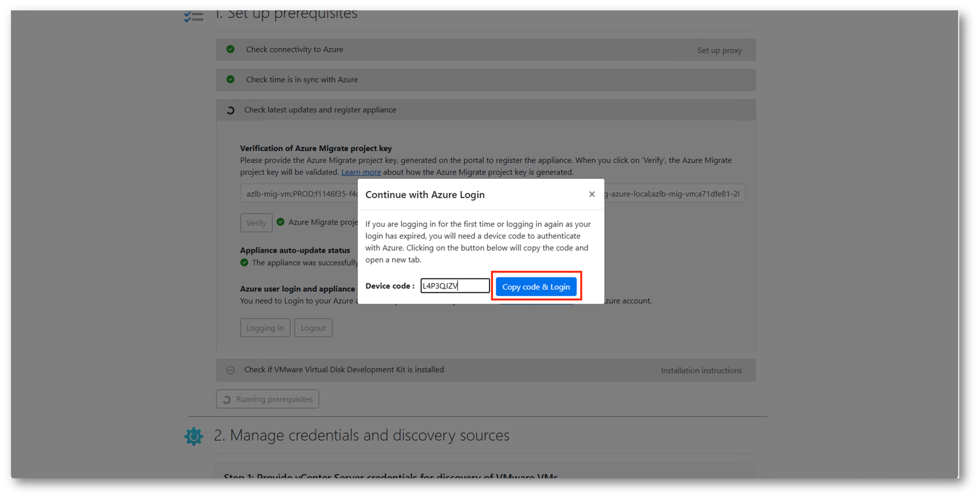
Task: Click pending icon beside VMware Disk Development Kit
Action: pyautogui.click(x=230, y=370)
